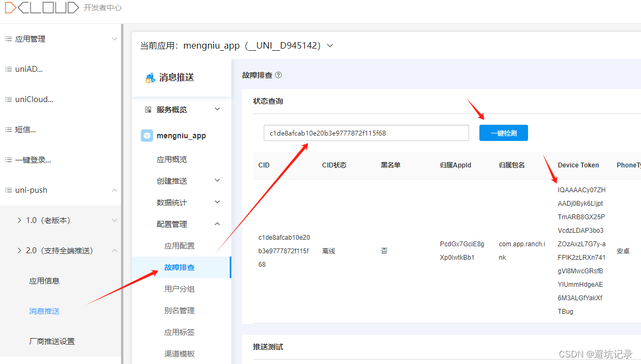This screenshot has width=641, height=364.
Task: Click the 黑名单 column header
Action: click(x=390, y=165)
